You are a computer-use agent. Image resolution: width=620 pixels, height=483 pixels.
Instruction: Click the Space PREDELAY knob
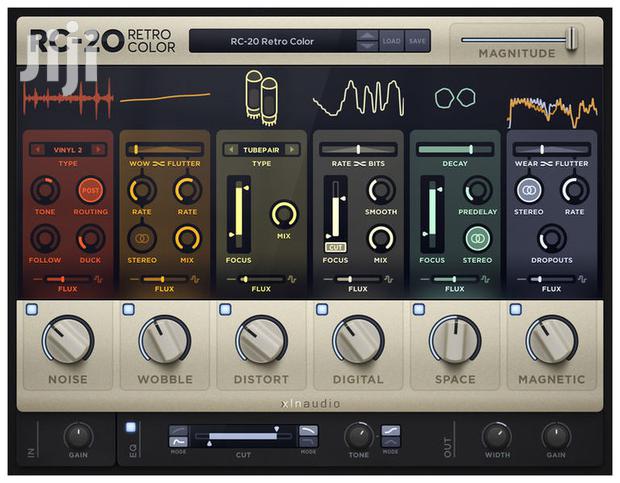pos(478,190)
